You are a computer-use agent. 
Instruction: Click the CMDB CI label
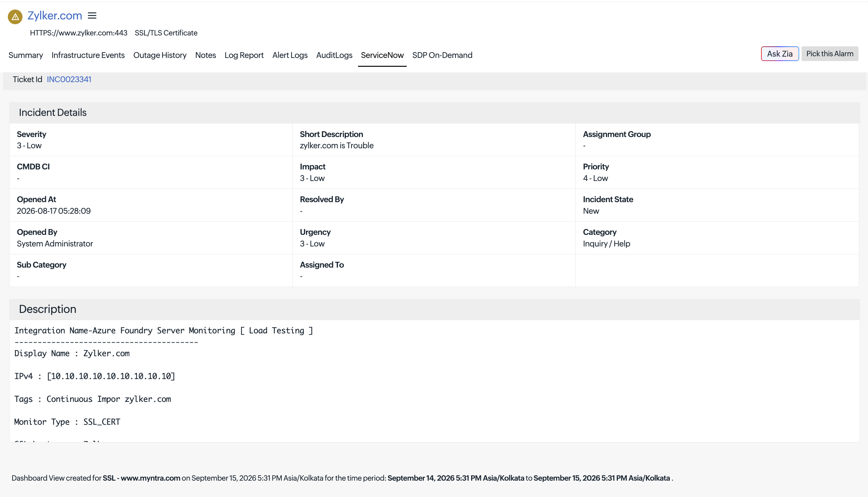click(x=33, y=167)
